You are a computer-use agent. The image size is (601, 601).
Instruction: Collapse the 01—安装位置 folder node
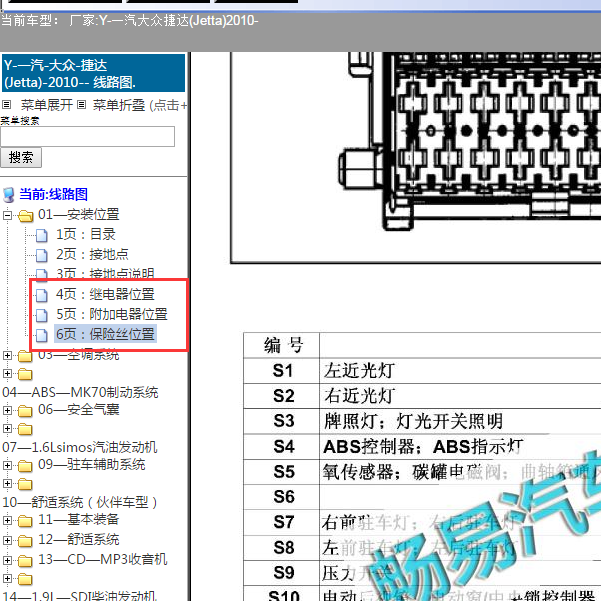7,215
